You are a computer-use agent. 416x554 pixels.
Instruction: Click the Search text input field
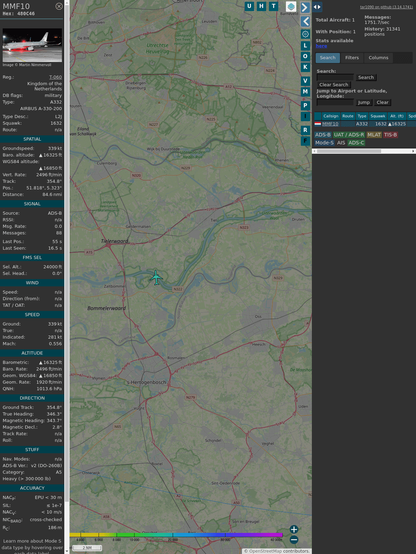[x=335, y=77]
